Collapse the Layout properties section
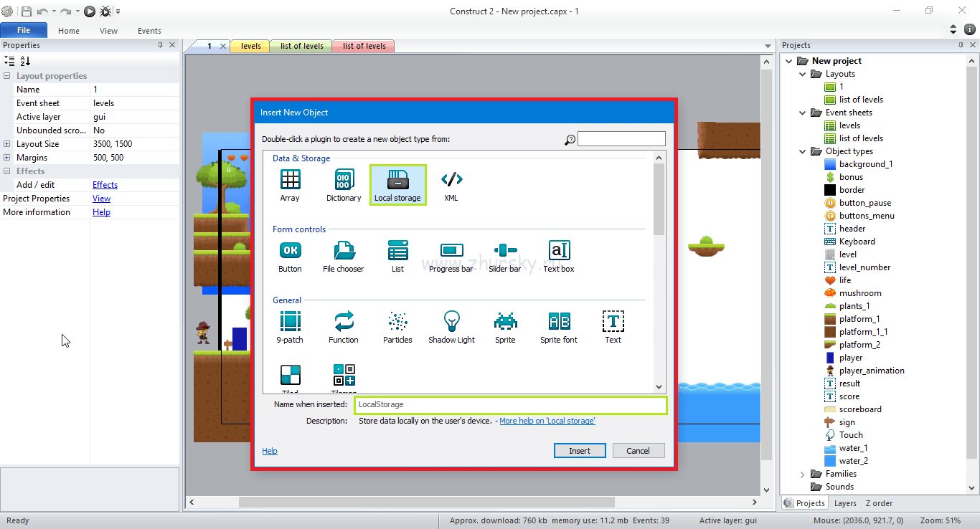Viewport: 980px width, 529px height. coord(7,76)
